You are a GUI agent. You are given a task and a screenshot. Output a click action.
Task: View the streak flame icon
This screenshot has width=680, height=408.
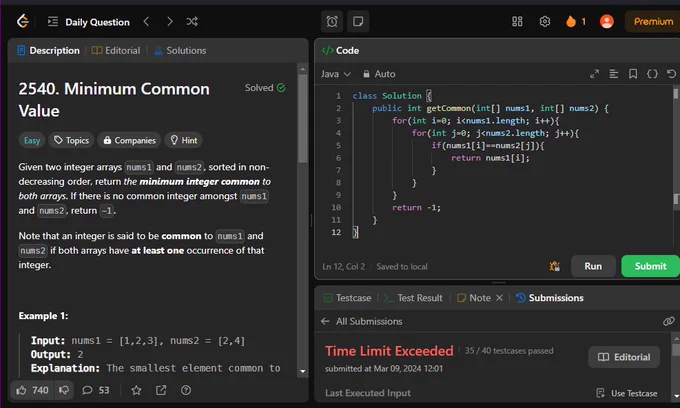pos(571,21)
